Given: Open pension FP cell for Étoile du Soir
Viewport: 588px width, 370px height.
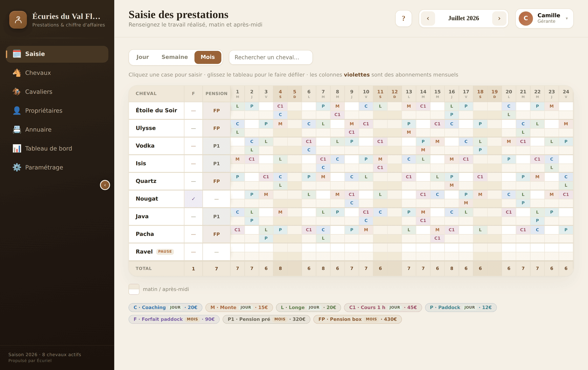Looking at the screenshot, I should [x=216, y=110].
